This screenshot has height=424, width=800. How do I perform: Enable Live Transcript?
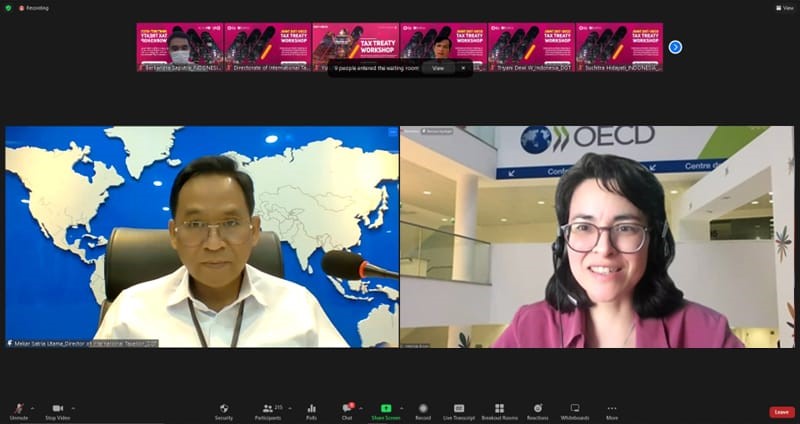click(x=459, y=410)
